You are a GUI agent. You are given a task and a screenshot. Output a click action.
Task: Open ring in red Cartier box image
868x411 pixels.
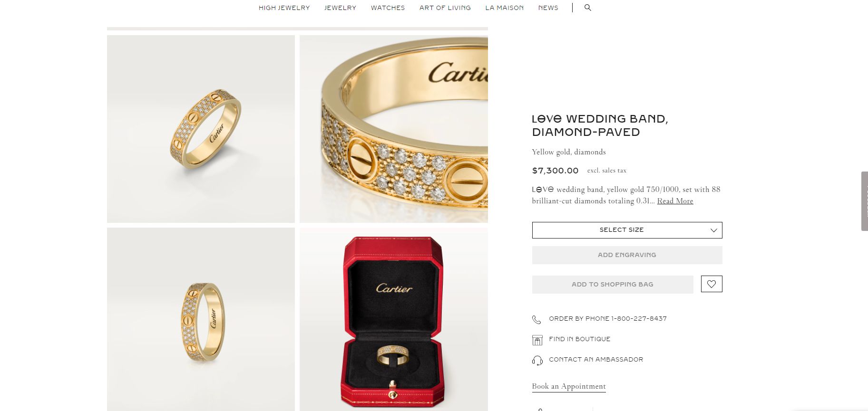[394, 319]
